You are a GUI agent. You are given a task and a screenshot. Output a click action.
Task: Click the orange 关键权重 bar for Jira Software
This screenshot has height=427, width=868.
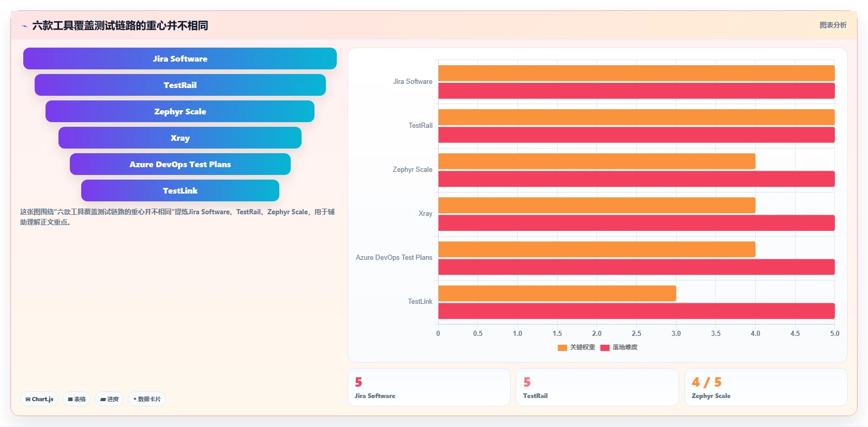pos(636,73)
